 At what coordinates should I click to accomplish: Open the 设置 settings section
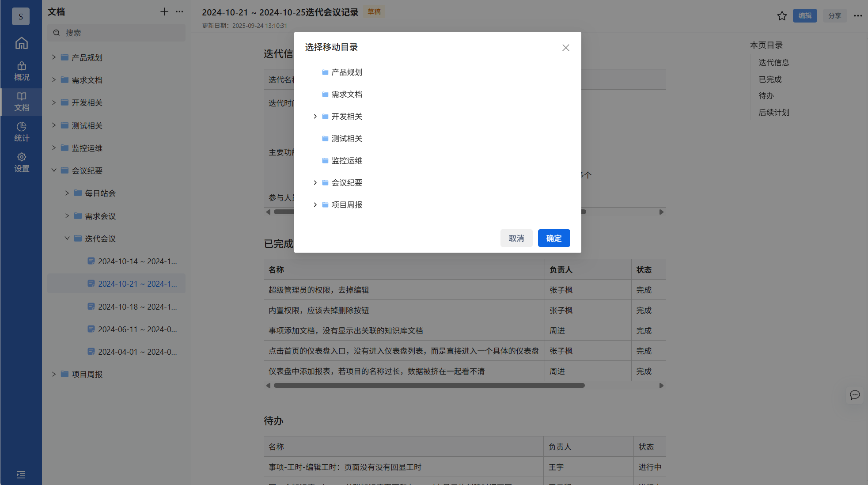coord(21,162)
